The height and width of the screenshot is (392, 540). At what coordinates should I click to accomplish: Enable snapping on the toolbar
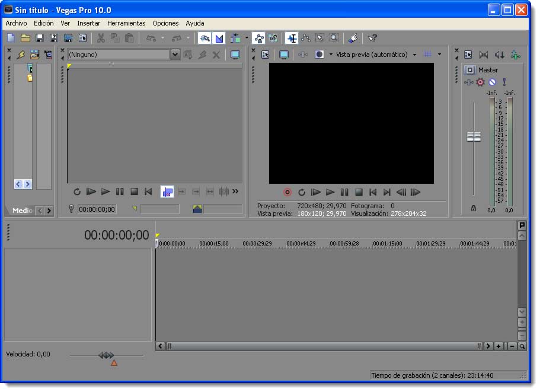pyautogui.click(x=205, y=38)
